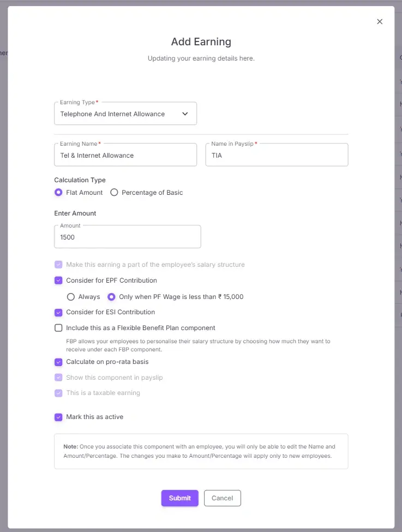Viewport: 402px width, 532px height.
Task: Edit the Earning Name field
Action: [125, 155]
